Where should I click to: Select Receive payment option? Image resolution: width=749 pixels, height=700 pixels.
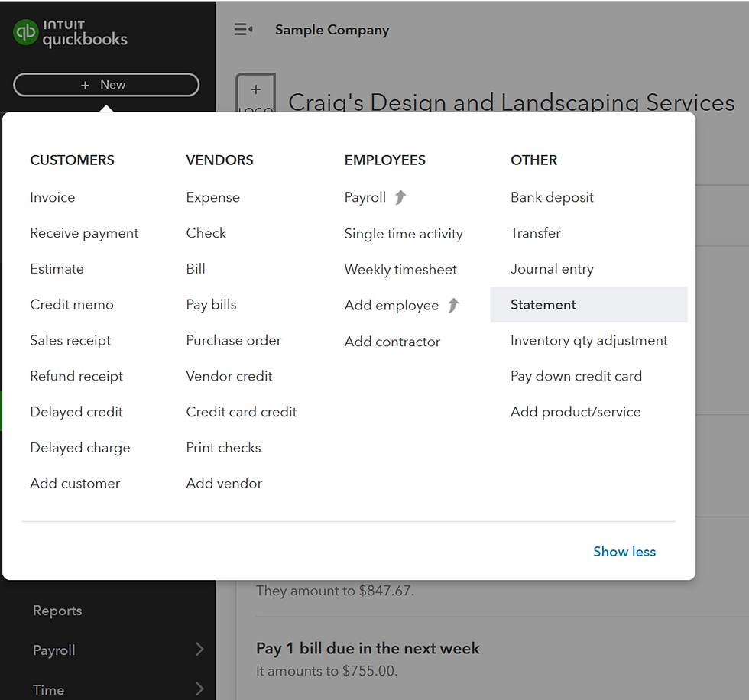click(x=84, y=233)
